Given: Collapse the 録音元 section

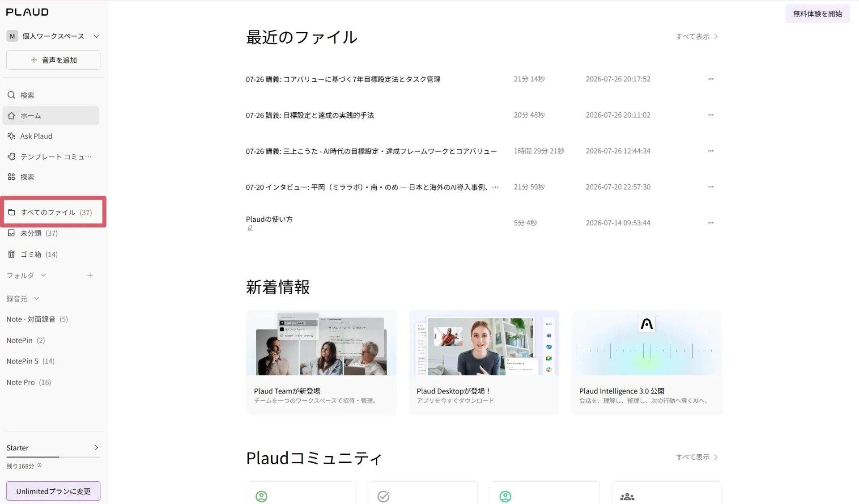Looking at the screenshot, I should pyautogui.click(x=37, y=299).
